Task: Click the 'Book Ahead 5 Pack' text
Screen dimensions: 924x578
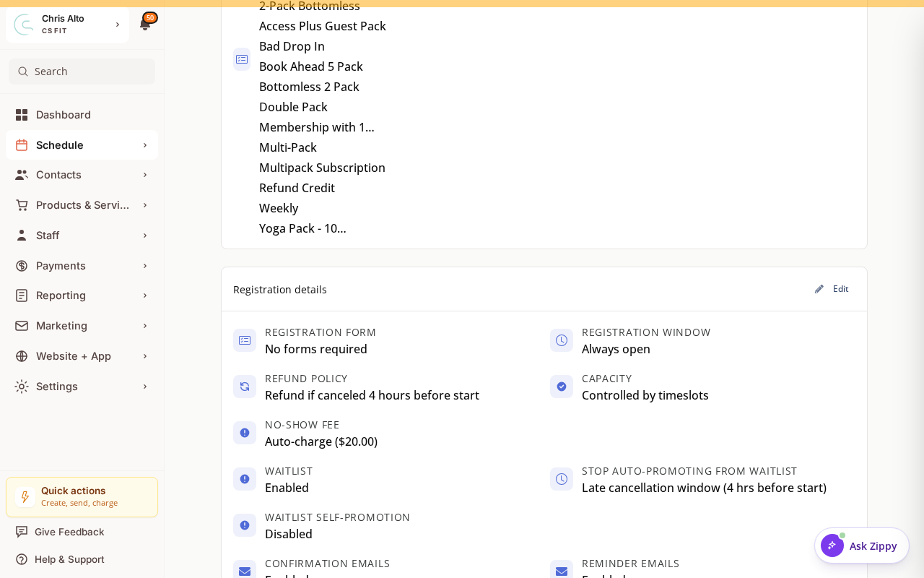Action: tap(311, 66)
